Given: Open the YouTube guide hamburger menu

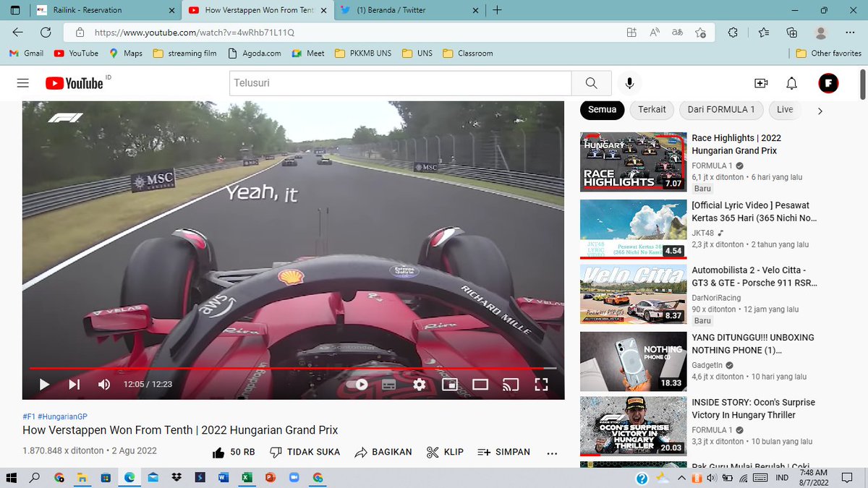Looking at the screenshot, I should (x=23, y=83).
